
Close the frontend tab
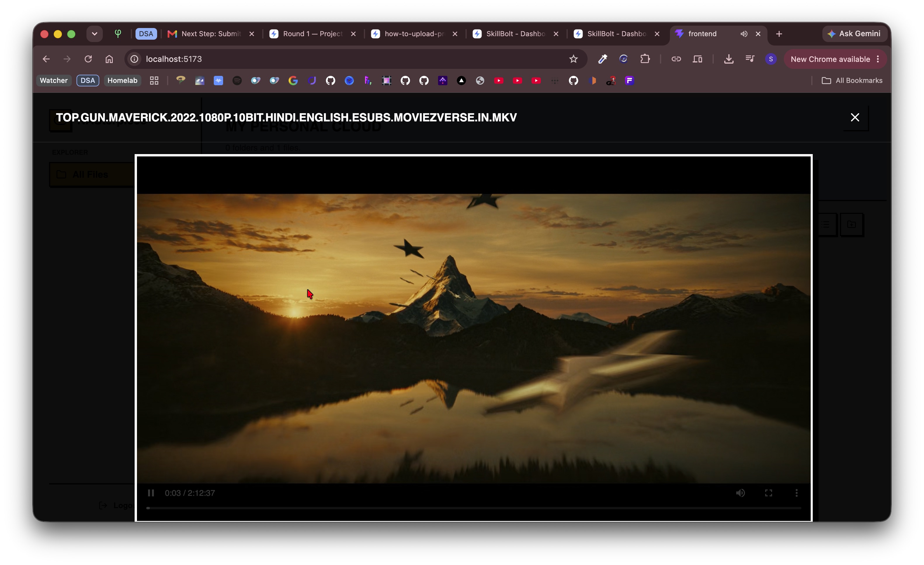click(758, 34)
